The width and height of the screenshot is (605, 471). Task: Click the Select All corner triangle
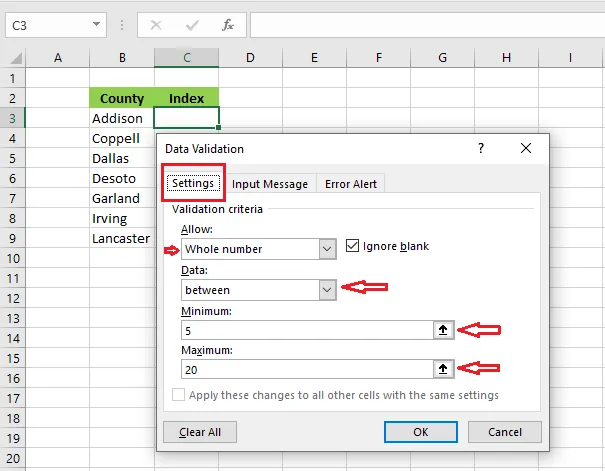tap(16, 58)
